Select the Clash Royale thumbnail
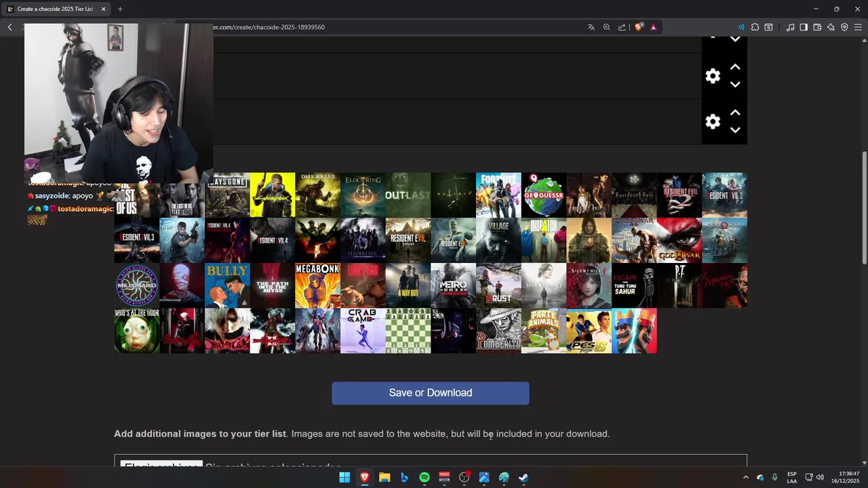This screenshot has height=488, width=868. point(634,331)
